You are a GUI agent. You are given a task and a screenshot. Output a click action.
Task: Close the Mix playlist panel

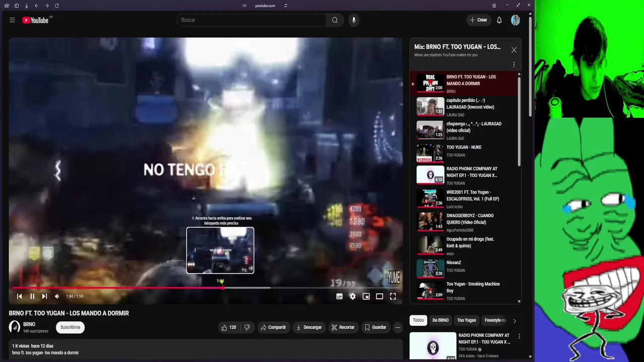coord(514,50)
